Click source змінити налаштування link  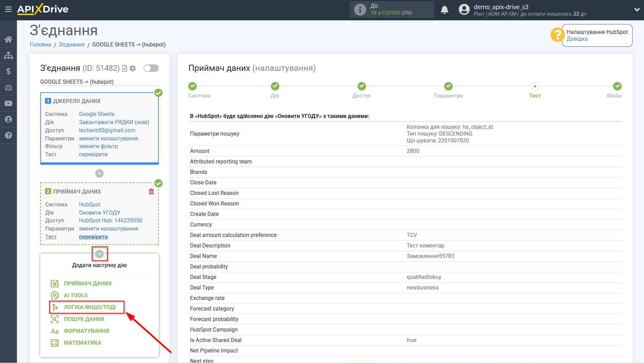[108, 138]
